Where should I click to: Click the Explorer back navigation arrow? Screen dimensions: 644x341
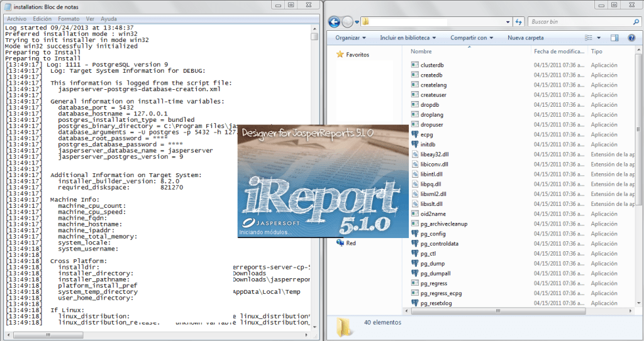334,22
